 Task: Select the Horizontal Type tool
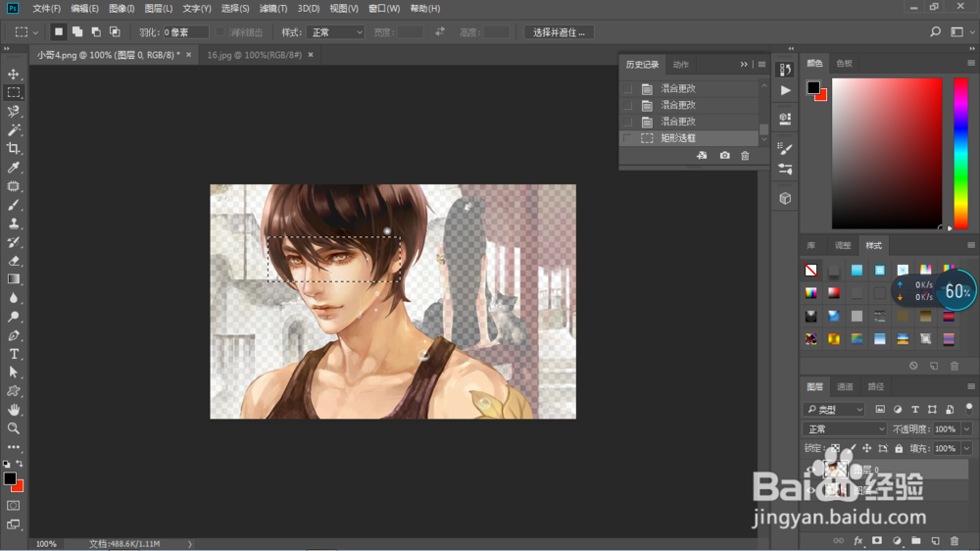tap(13, 354)
